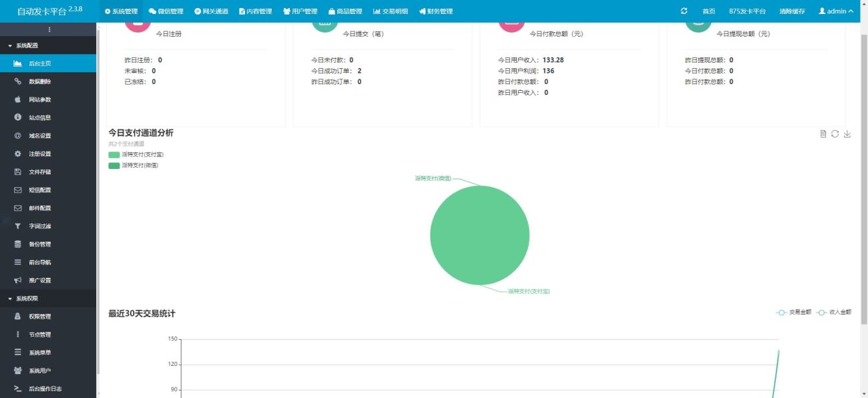The width and height of the screenshot is (868, 398).
Task: Toggle 派特支付(支付宝) legend series
Action: 136,154
